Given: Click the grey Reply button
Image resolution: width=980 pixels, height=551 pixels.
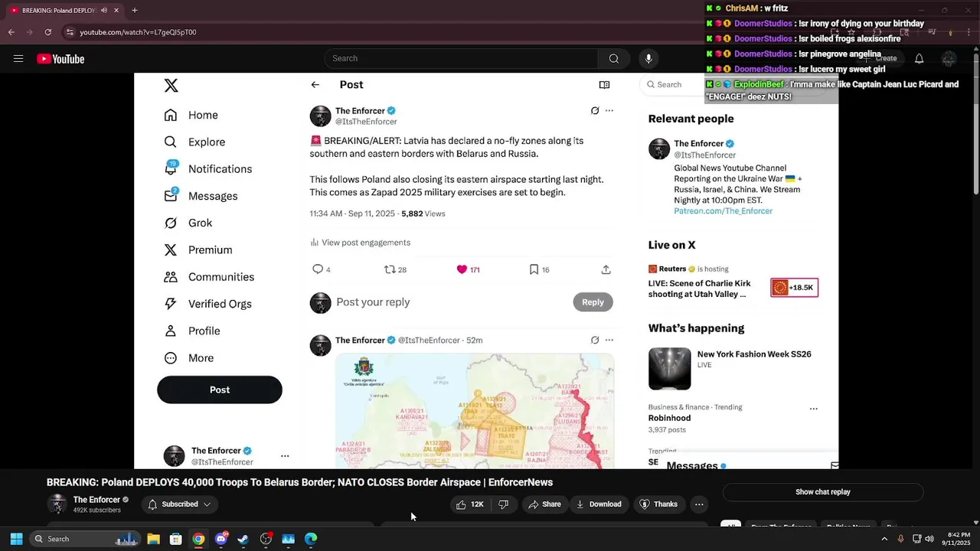Looking at the screenshot, I should coord(593,302).
